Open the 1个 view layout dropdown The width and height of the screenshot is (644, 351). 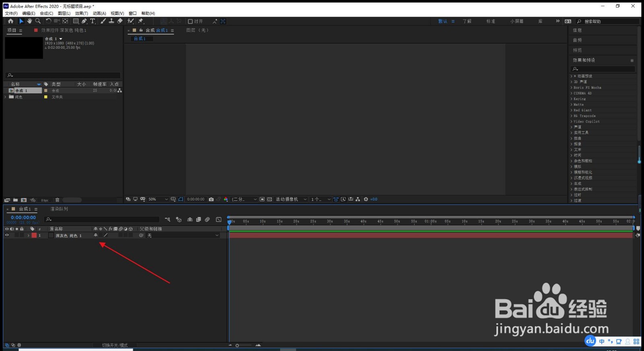point(320,199)
